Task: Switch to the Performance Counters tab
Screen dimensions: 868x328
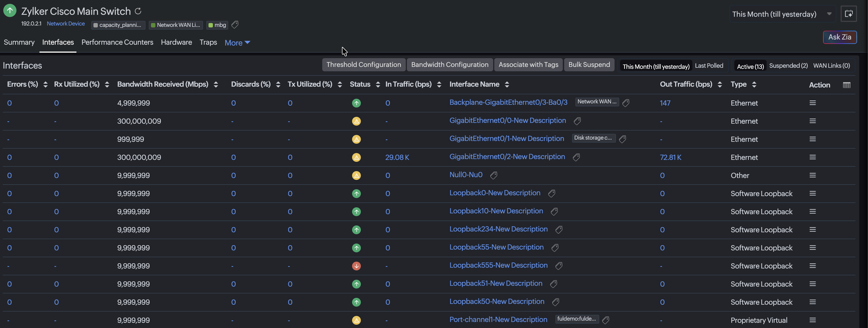Action: pos(117,42)
